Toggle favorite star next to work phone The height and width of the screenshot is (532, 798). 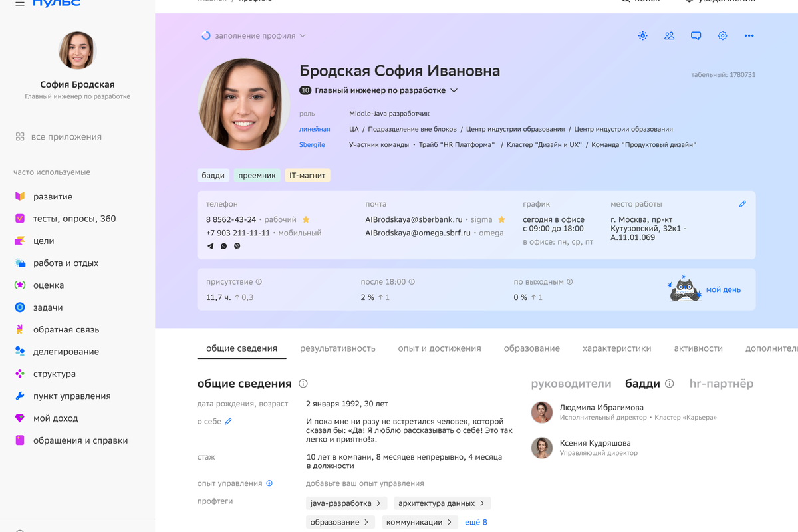306,219
